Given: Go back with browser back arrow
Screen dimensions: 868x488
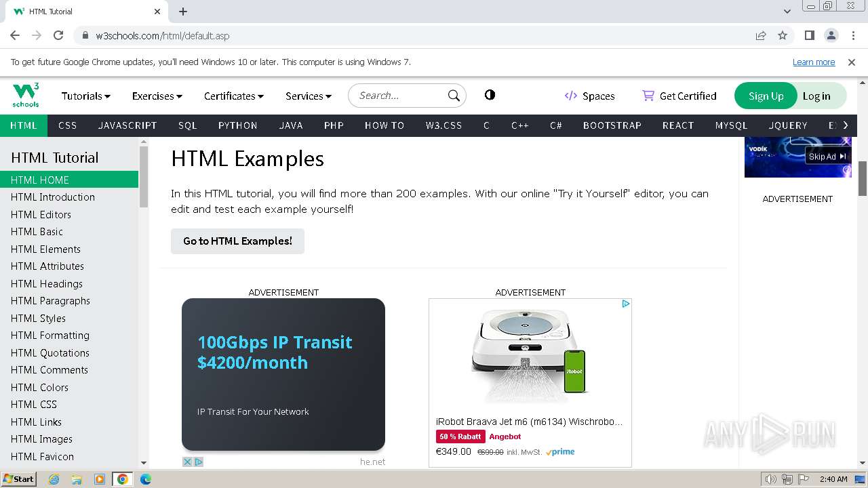Looking at the screenshot, I should tap(15, 35).
